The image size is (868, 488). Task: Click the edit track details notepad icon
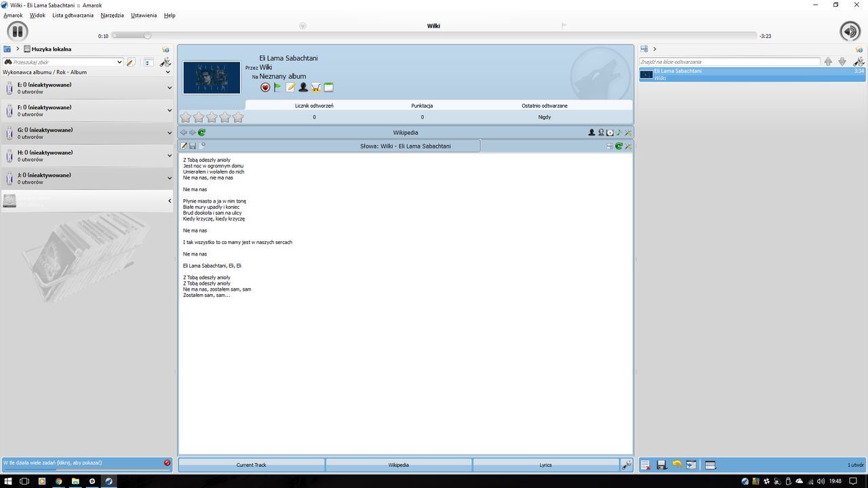290,87
